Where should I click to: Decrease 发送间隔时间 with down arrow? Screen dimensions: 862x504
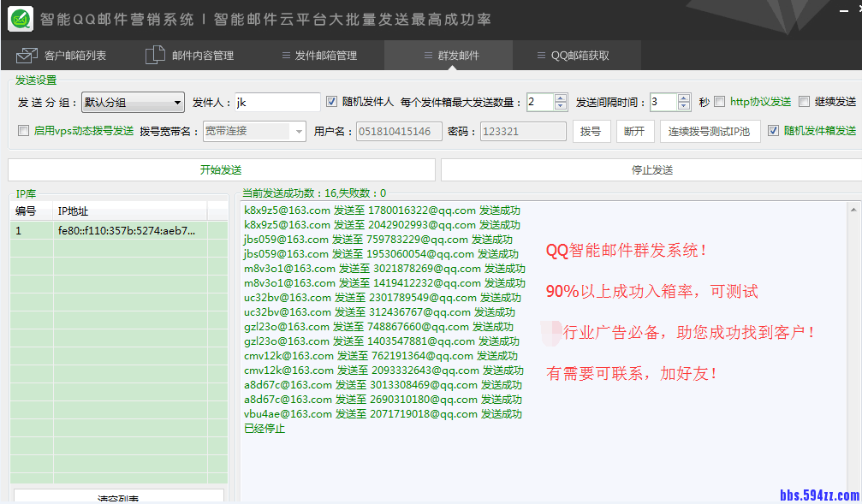tap(683, 106)
